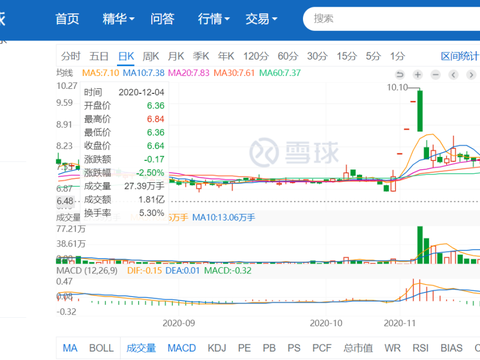
Task: Focus the 搜索 search box
Action: point(392,19)
